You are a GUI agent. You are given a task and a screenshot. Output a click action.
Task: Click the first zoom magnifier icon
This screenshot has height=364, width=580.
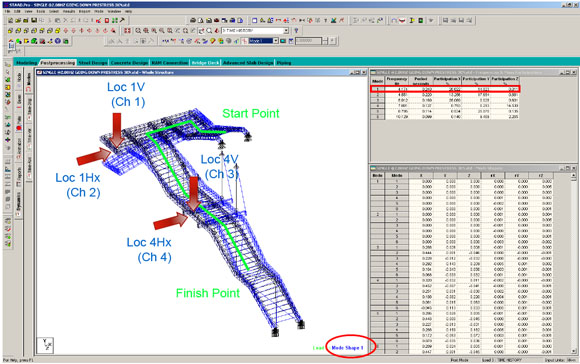(x=138, y=31)
